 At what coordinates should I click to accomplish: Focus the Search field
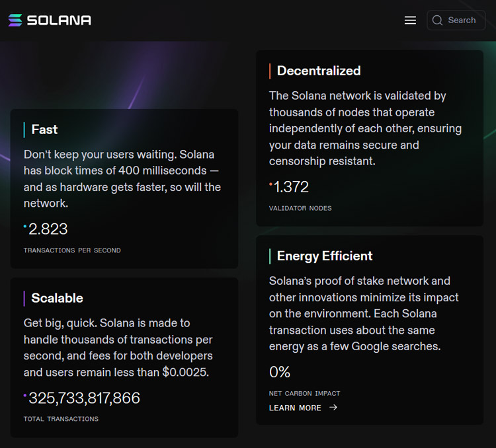456,20
